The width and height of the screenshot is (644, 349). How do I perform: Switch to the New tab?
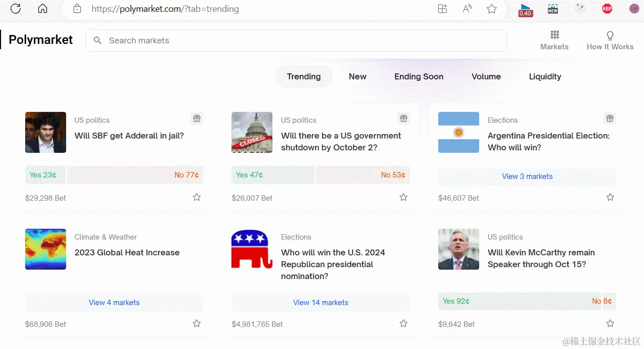[357, 76]
